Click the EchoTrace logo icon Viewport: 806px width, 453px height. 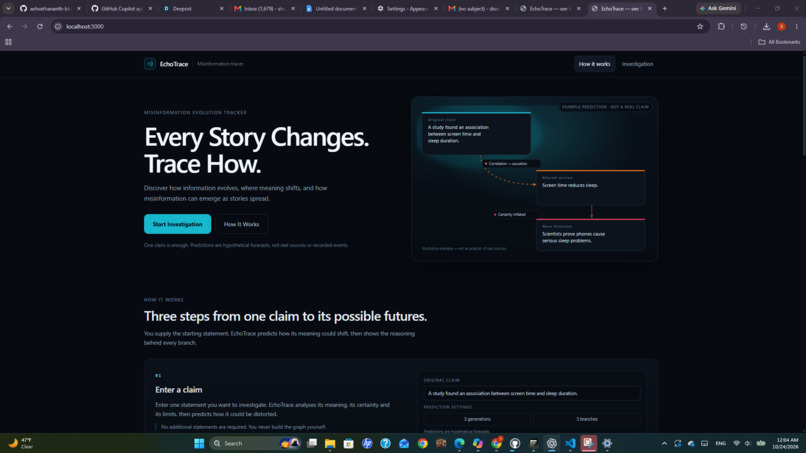click(150, 64)
